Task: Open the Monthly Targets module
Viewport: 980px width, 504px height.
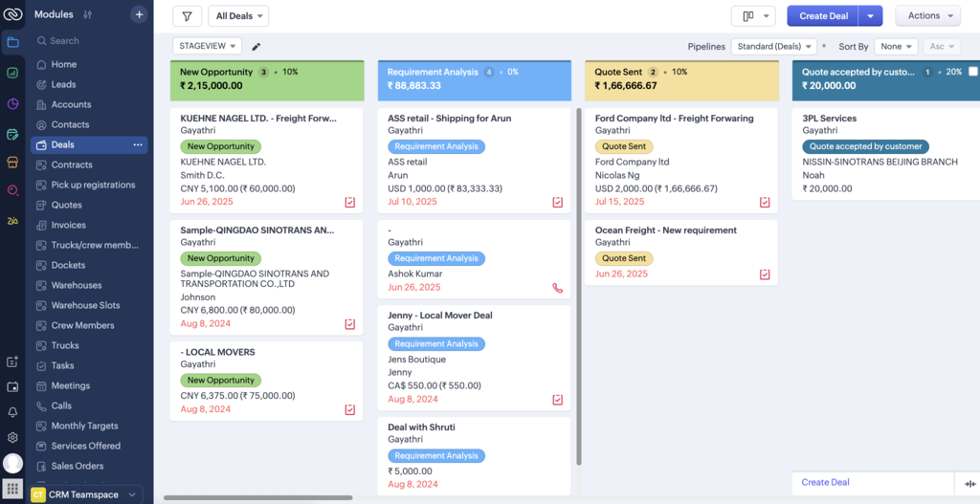Action: [84, 426]
